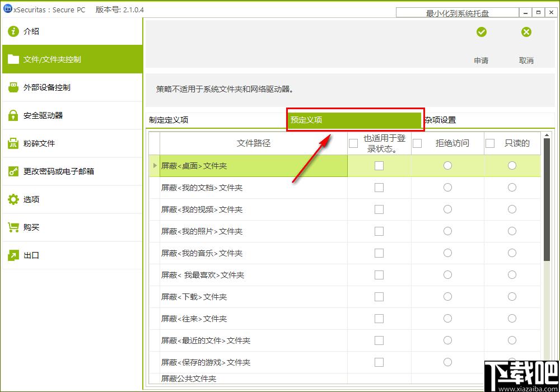The width and height of the screenshot is (560, 392).
Task: Click the green X 取消 icon
Action: 526,32
